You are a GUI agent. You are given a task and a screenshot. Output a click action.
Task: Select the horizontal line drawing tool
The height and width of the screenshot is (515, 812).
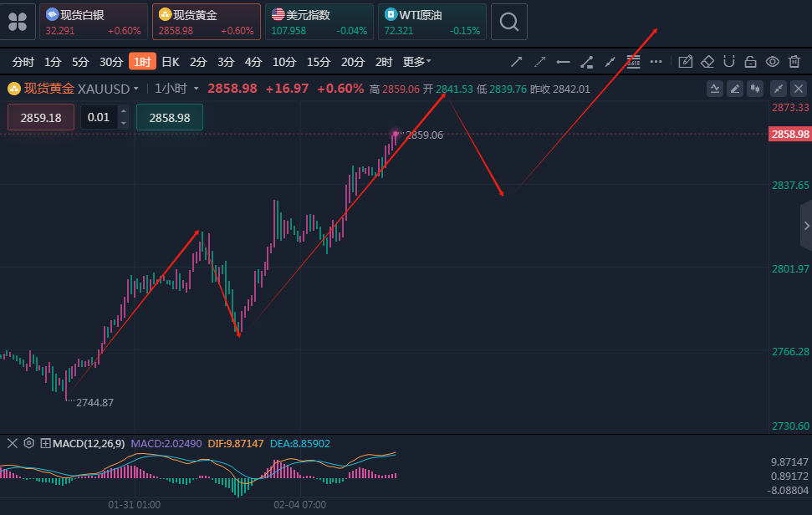point(564,62)
